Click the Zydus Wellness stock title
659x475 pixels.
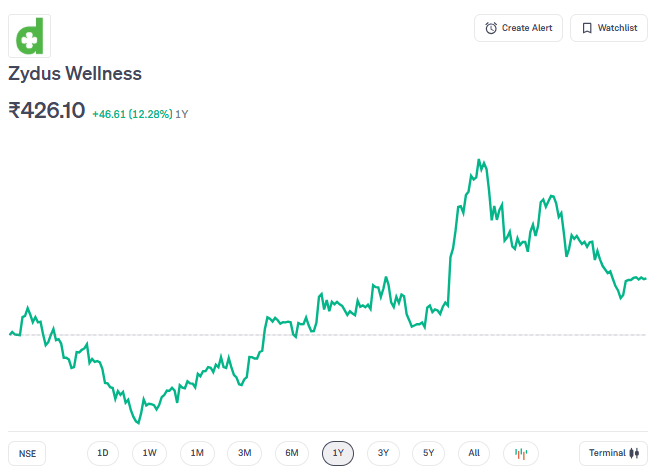[x=75, y=74]
